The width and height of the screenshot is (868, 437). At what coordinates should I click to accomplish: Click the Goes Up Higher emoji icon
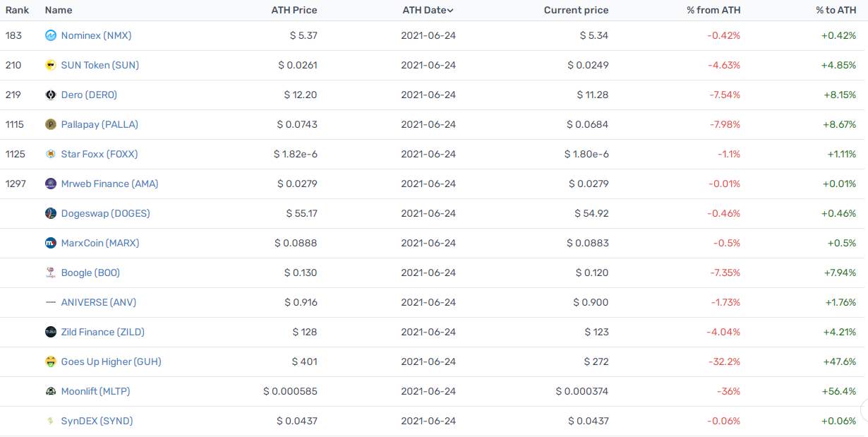[51, 361]
